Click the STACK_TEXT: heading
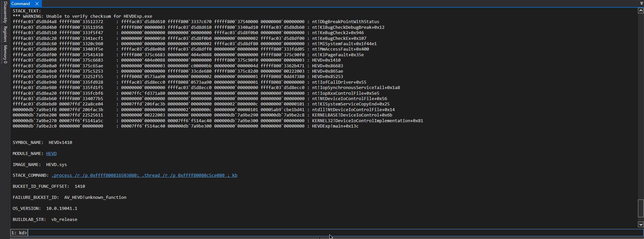 pos(27,11)
